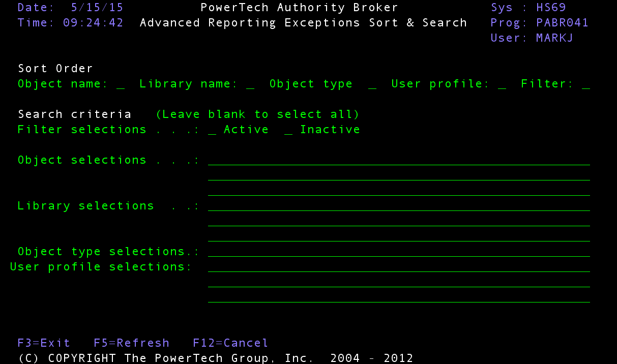Click the Library name sort order field

pos(250,84)
